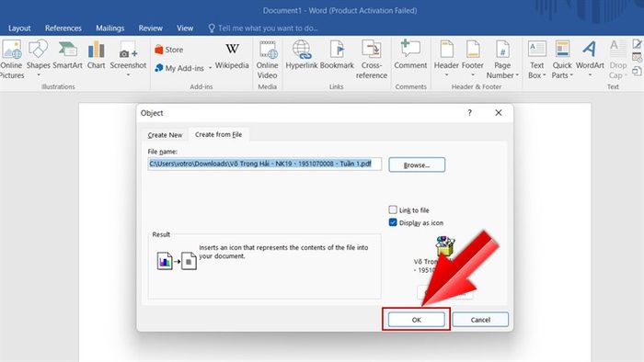Viewport: 644px width, 362px height.
Task: Insert WordArt text
Action: pos(590,57)
